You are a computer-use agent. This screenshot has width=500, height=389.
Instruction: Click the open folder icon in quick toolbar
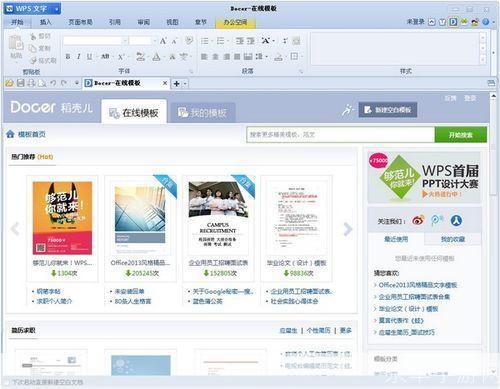tap(9, 83)
